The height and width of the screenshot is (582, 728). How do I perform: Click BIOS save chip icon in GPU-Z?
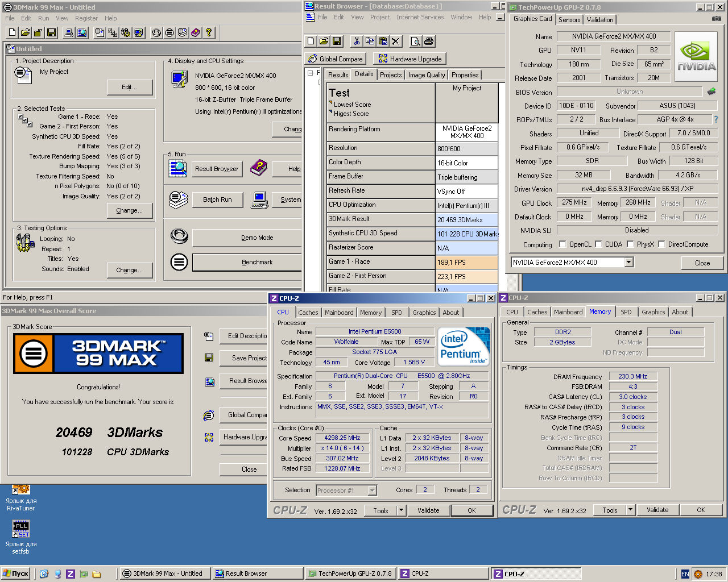click(x=711, y=91)
